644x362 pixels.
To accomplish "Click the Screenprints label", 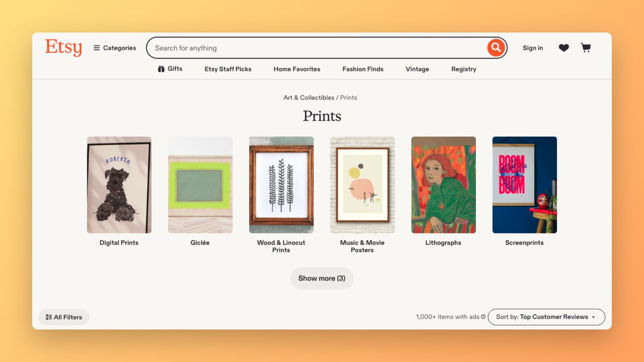I will pyautogui.click(x=525, y=243).
